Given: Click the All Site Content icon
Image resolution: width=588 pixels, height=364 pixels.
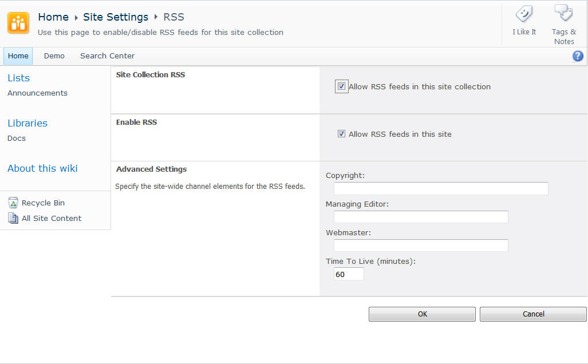Looking at the screenshot, I should click(13, 217).
